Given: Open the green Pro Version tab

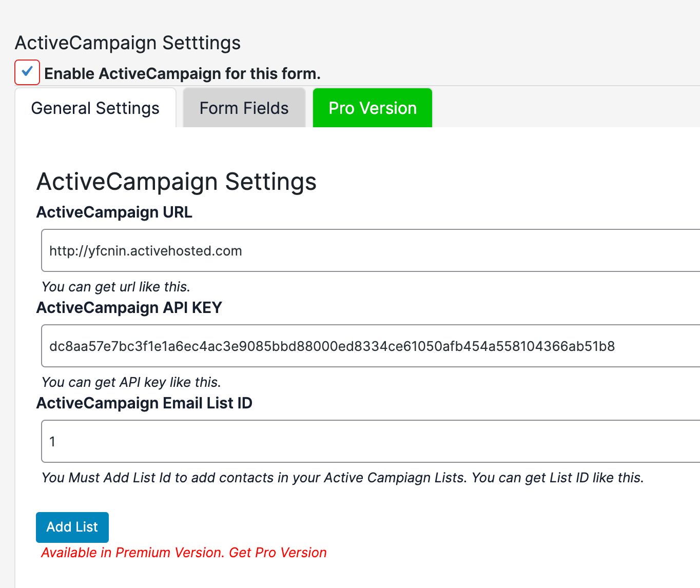Looking at the screenshot, I should 373,108.
